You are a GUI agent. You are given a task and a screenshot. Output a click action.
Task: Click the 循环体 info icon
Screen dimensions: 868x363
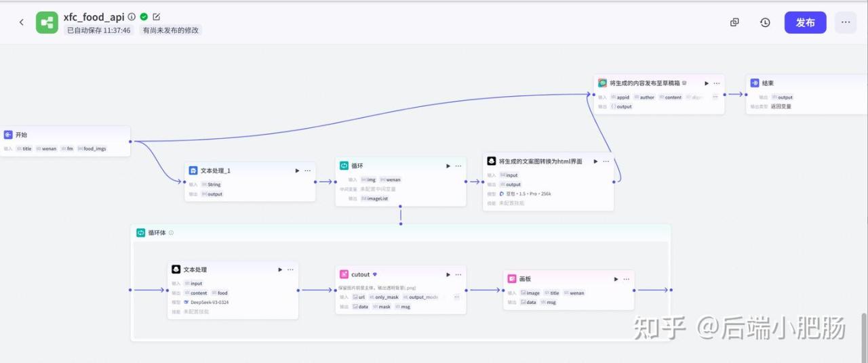coord(171,233)
